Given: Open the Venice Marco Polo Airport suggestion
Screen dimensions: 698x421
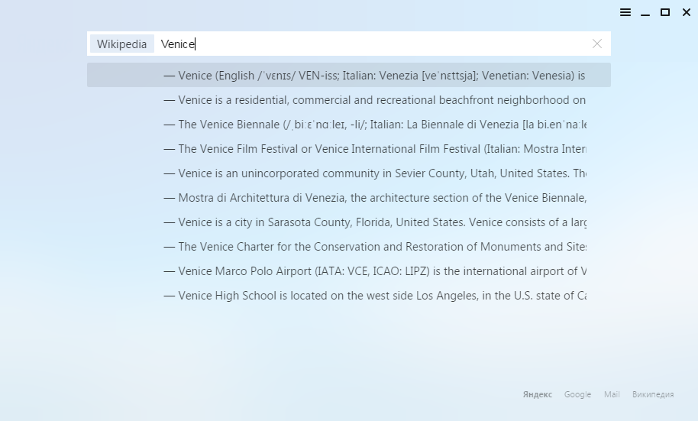Looking at the screenshot, I should click(349, 271).
